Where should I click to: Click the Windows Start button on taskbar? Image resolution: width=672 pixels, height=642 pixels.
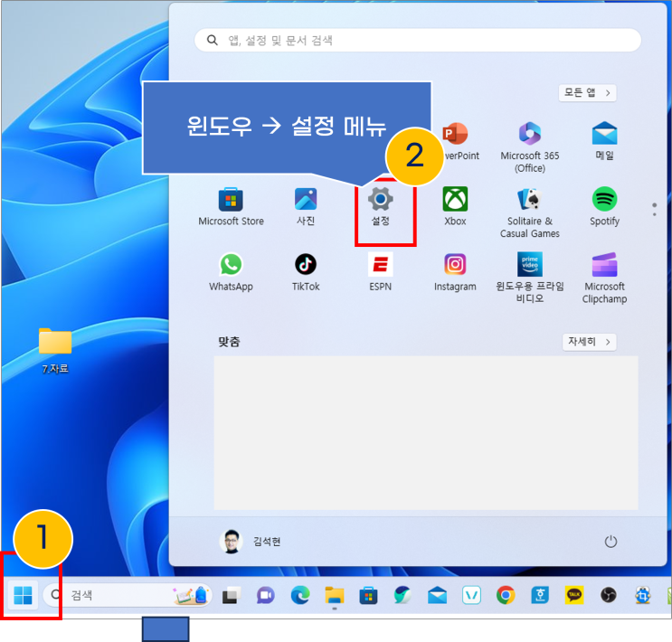23,595
